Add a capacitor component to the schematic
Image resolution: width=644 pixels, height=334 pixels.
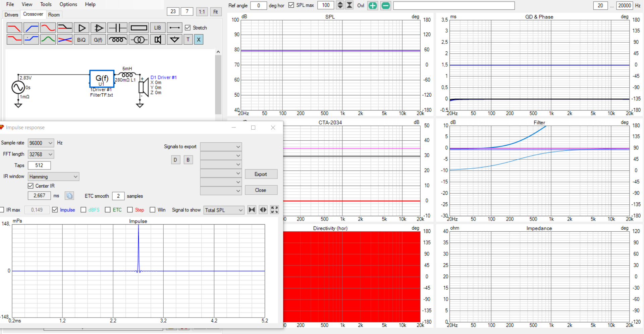(117, 28)
